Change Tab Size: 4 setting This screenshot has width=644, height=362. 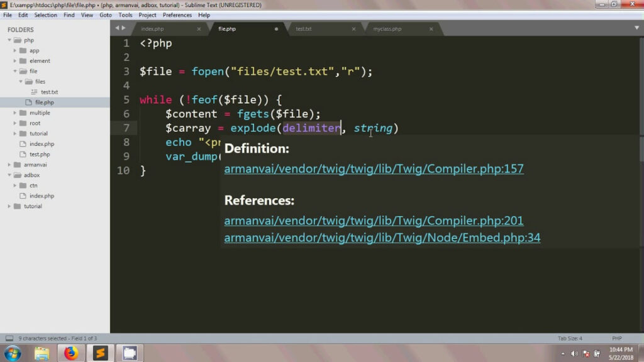point(570,339)
